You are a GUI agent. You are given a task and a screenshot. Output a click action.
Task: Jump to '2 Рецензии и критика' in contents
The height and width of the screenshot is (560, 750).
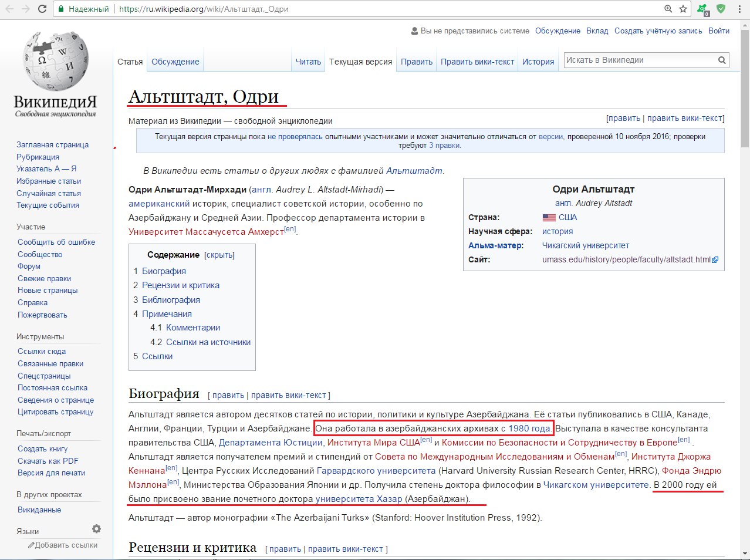coord(176,285)
